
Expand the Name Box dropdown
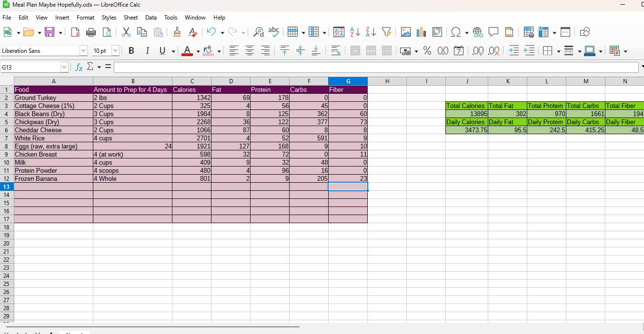[64, 68]
